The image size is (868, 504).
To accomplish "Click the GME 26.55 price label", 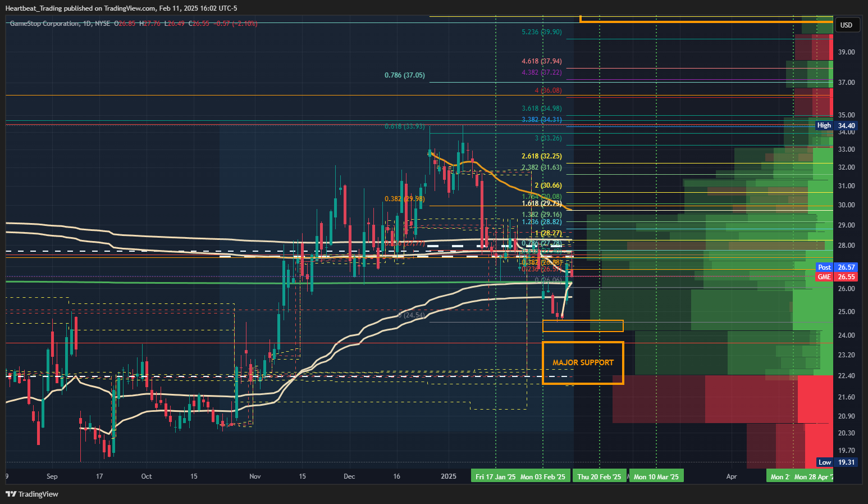I will (837, 277).
